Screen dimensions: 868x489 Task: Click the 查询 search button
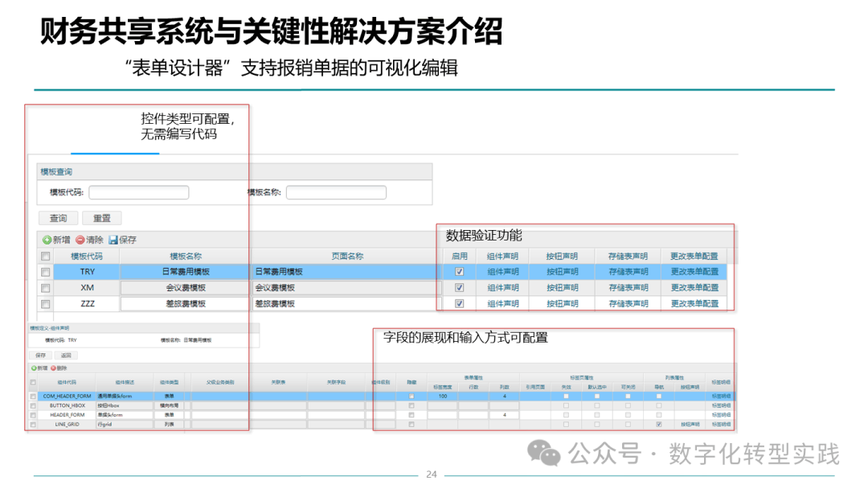(x=58, y=218)
